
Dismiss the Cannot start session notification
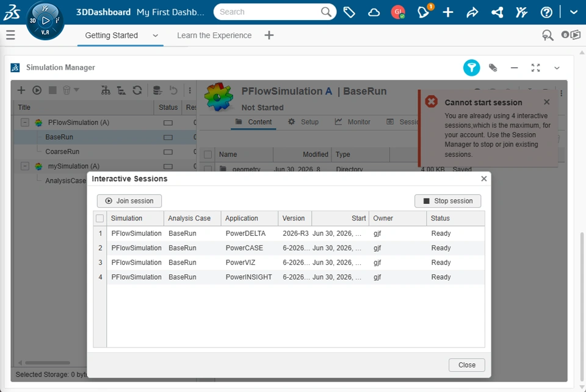coord(547,102)
